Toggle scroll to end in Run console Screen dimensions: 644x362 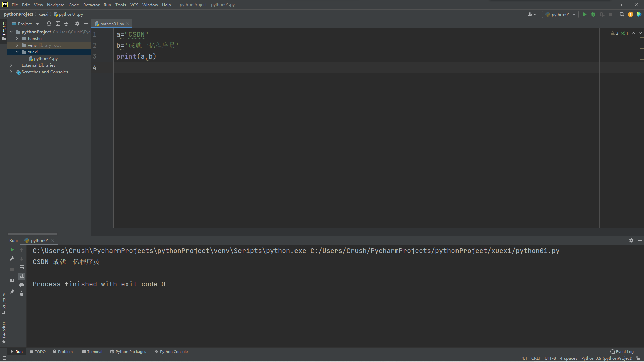[22, 276]
